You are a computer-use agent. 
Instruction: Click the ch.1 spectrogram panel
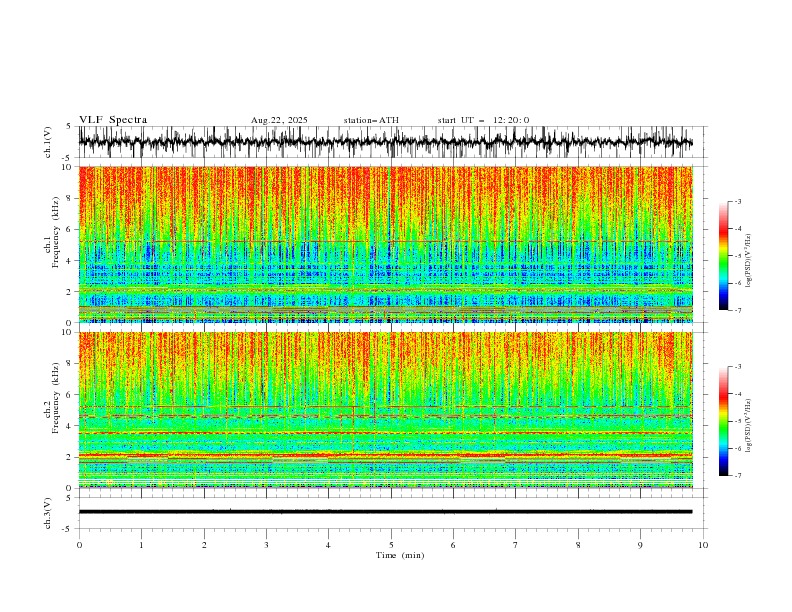[385, 244]
